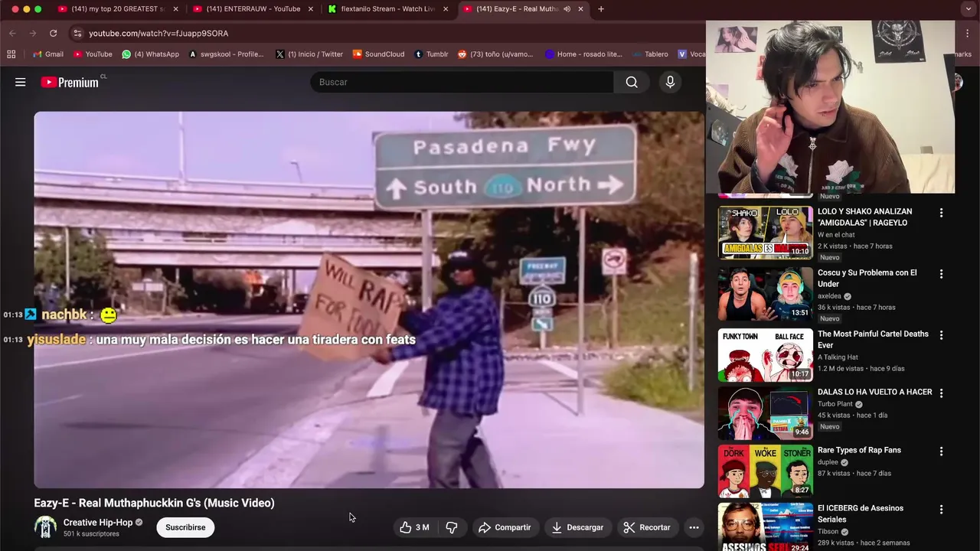Clip the video using Recortar
Image resolution: width=980 pixels, height=551 pixels.
[647, 527]
